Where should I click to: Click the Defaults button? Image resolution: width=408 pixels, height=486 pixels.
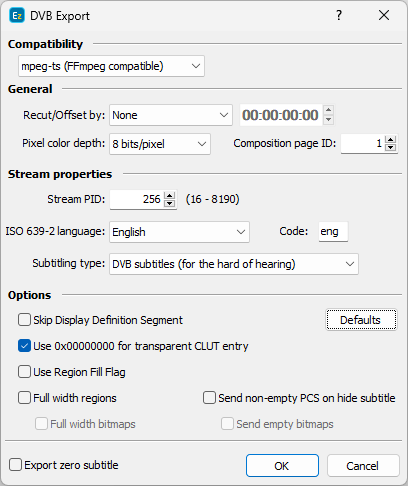pyautogui.click(x=361, y=320)
